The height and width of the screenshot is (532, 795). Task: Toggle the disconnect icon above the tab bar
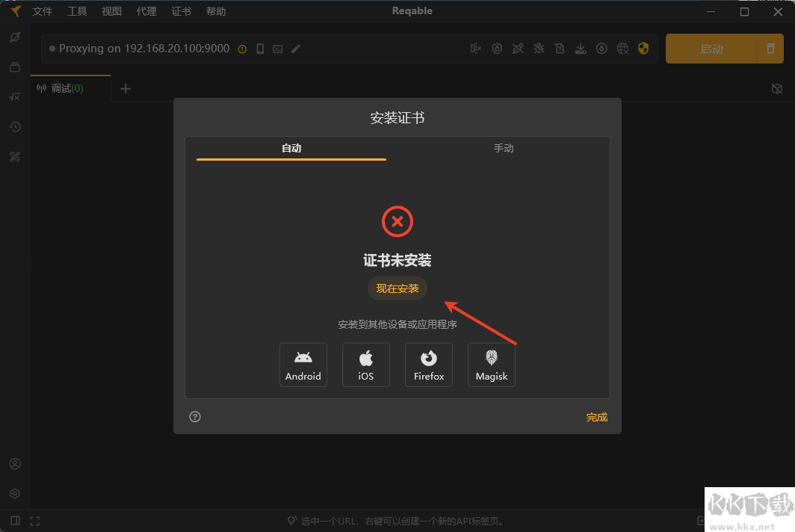pos(777,88)
